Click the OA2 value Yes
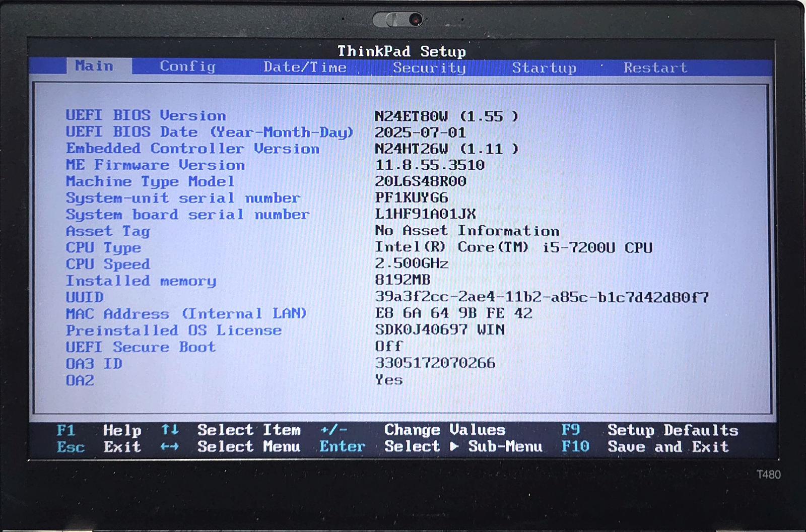The width and height of the screenshot is (806, 532). (x=389, y=379)
